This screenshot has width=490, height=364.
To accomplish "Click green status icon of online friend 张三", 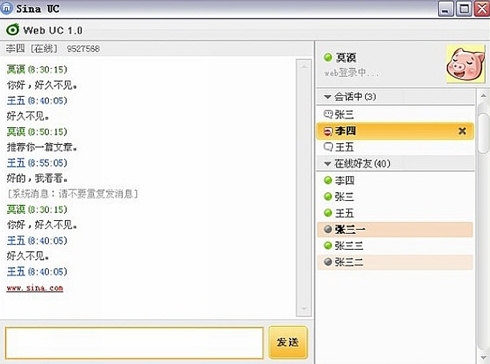I will point(328,197).
